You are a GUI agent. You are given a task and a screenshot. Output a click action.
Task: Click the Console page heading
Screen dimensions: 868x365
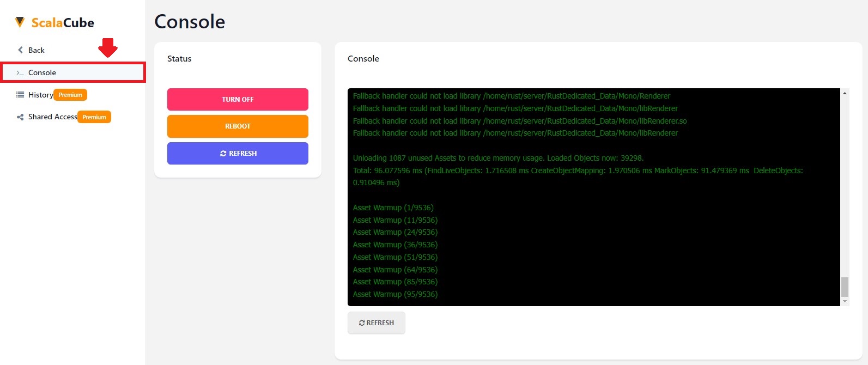pos(190,22)
